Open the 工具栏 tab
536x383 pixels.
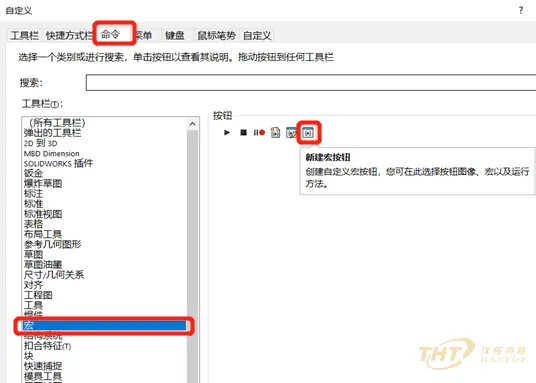pyautogui.click(x=24, y=35)
